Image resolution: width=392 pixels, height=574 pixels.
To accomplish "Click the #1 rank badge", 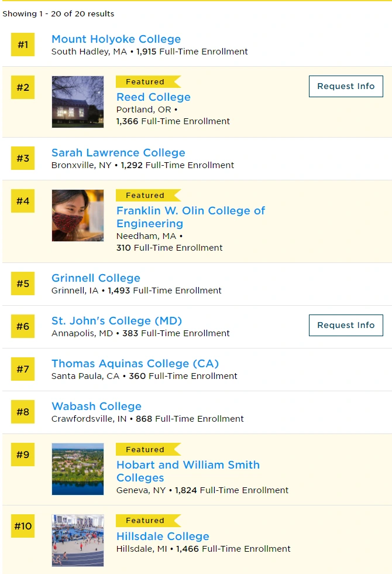I will pyautogui.click(x=23, y=45).
